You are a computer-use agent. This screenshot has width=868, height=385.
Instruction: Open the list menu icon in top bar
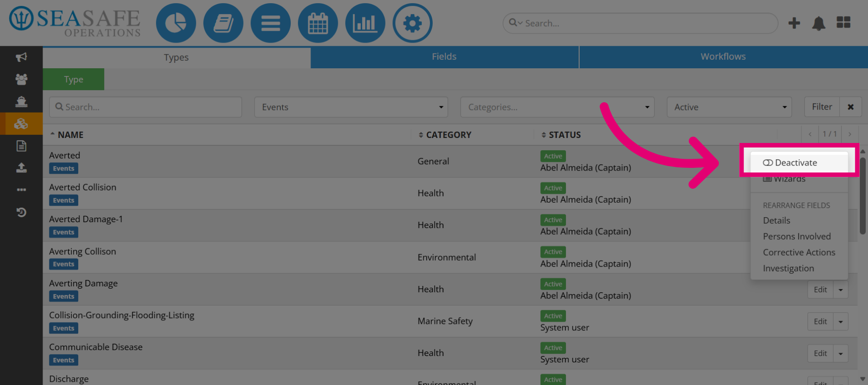270,23
